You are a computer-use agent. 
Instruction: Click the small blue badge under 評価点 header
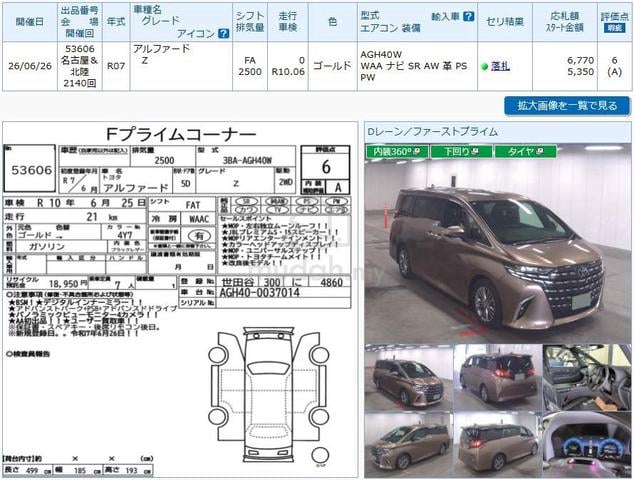[614, 28]
